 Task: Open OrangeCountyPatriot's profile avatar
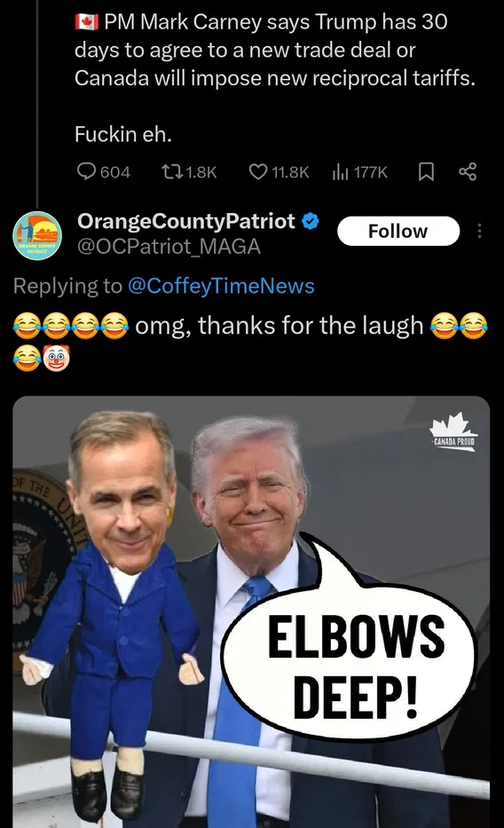click(x=37, y=235)
